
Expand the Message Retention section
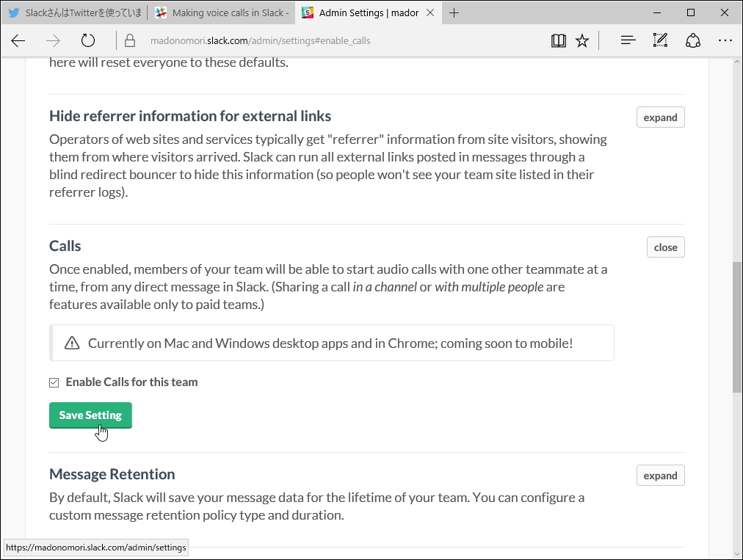click(660, 476)
